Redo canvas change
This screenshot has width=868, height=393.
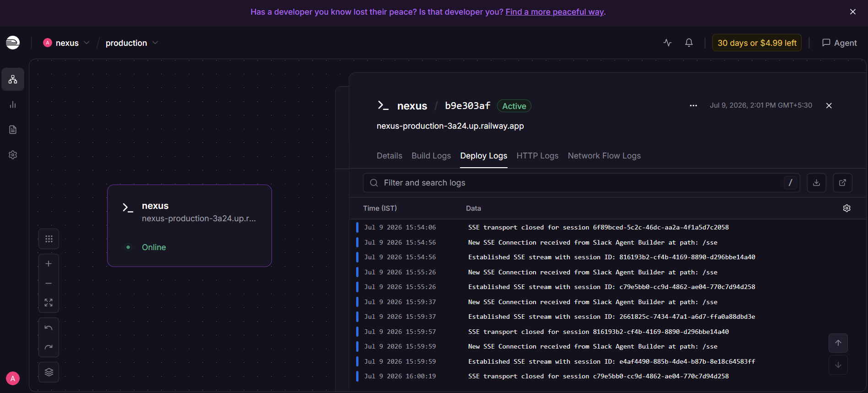tap(49, 347)
